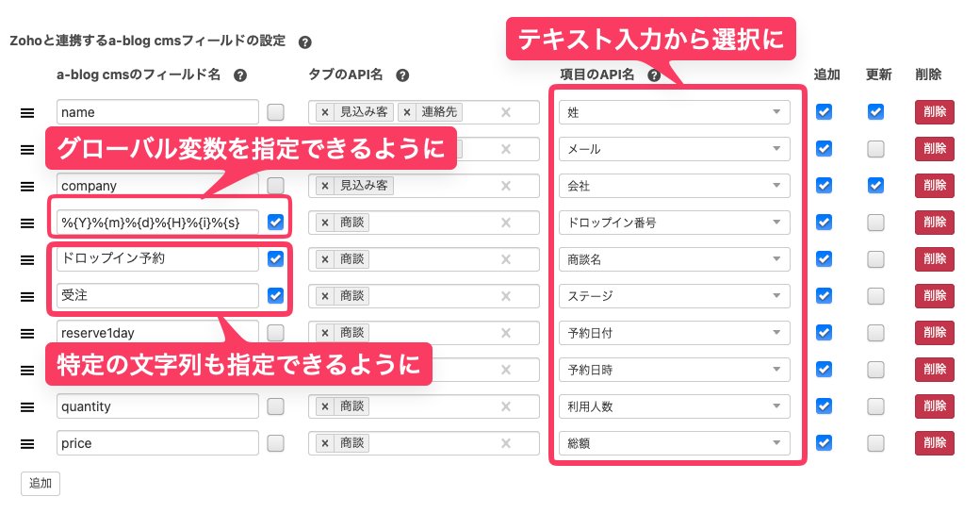Viewport: 980px width, 530px height.
Task: Toggle checkbox beside price field
Action: (x=275, y=443)
